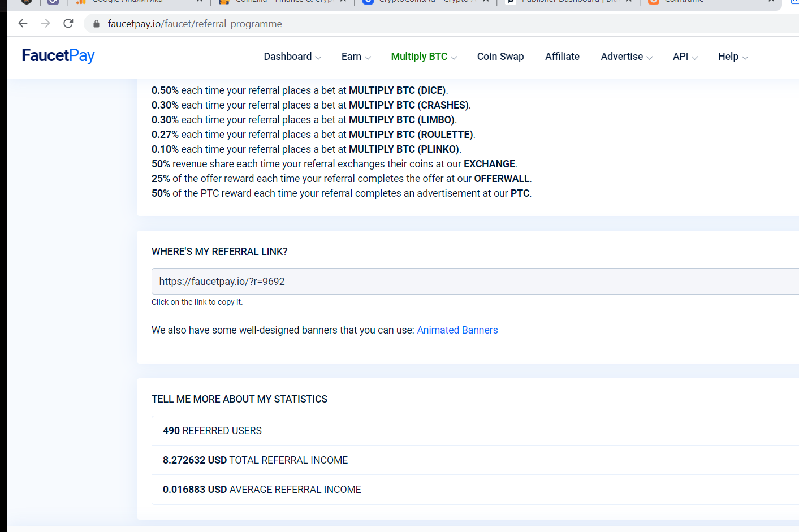Click the 50% PTC reward line
The width and height of the screenshot is (799, 532).
click(x=342, y=193)
